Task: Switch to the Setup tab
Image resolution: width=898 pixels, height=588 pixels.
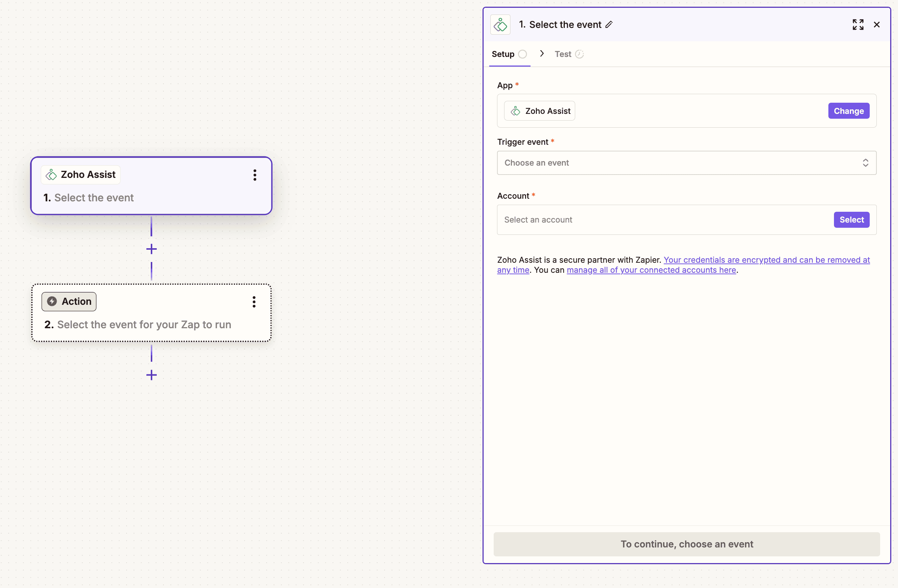Action: (503, 54)
